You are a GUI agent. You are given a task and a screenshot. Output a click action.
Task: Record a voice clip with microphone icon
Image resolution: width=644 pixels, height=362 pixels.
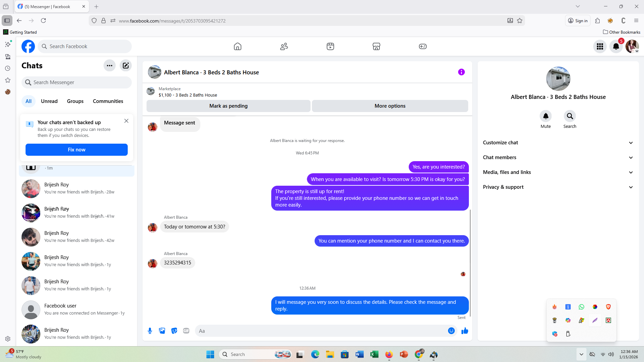(x=150, y=331)
